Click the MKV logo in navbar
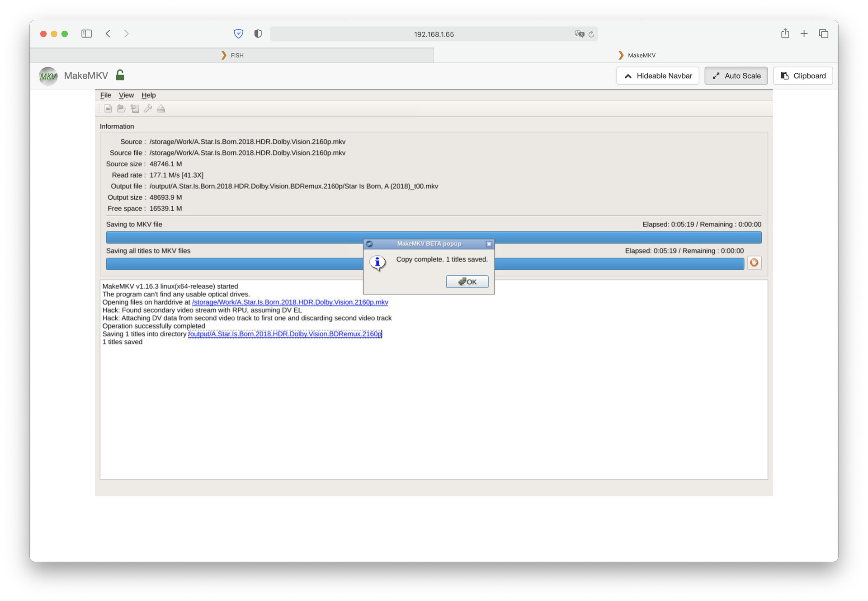 pyautogui.click(x=48, y=76)
